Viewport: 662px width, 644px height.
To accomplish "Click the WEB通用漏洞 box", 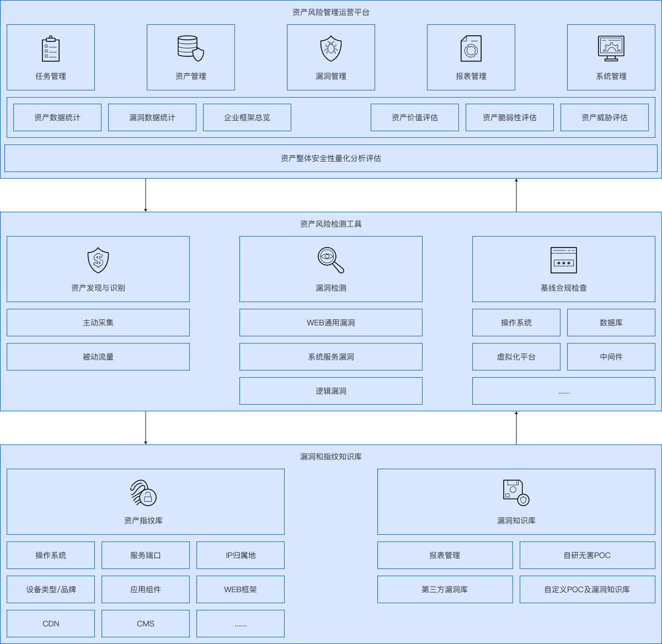I will pyautogui.click(x=331, y=323).
